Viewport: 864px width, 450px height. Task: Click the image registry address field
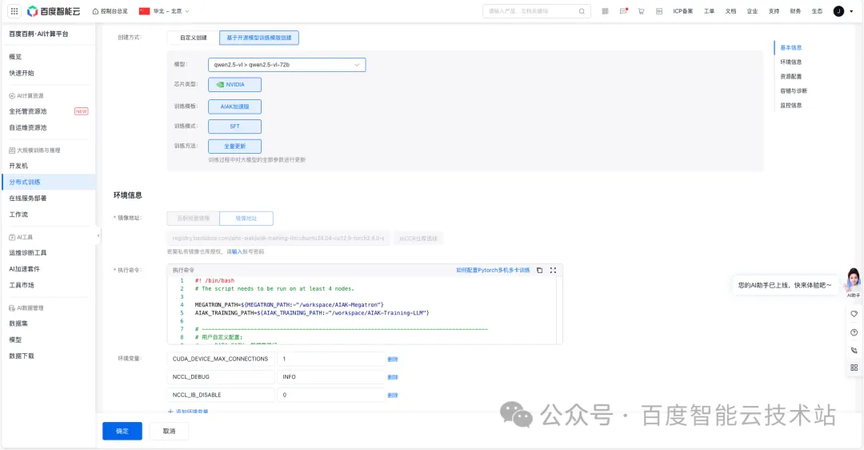pos(278,238)
